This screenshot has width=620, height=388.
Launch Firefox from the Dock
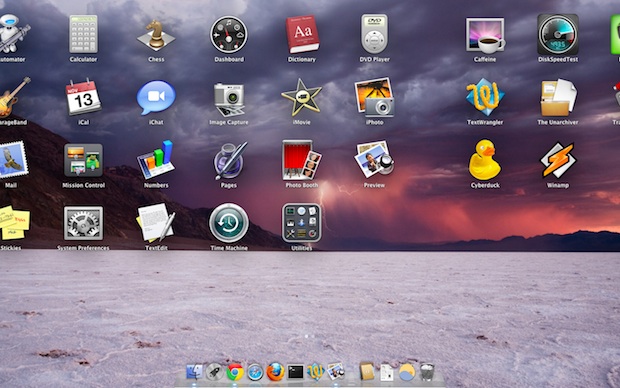(275, 372)
